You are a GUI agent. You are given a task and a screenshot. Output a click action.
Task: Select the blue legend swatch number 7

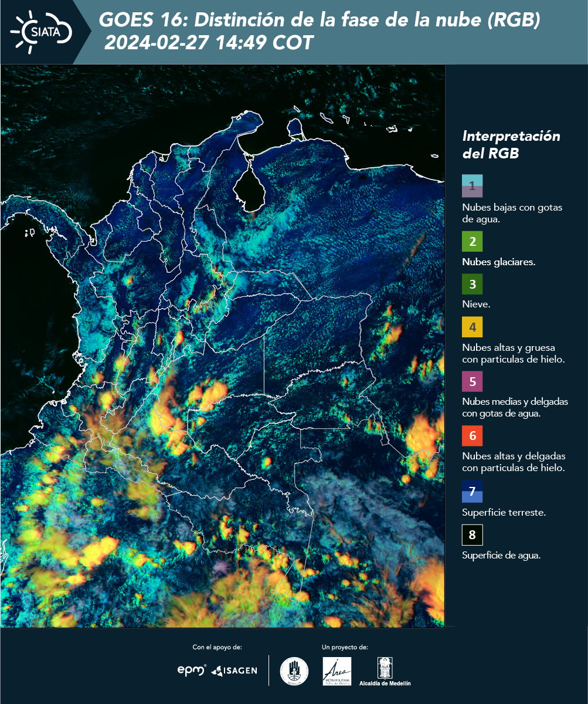pos(472,491)
